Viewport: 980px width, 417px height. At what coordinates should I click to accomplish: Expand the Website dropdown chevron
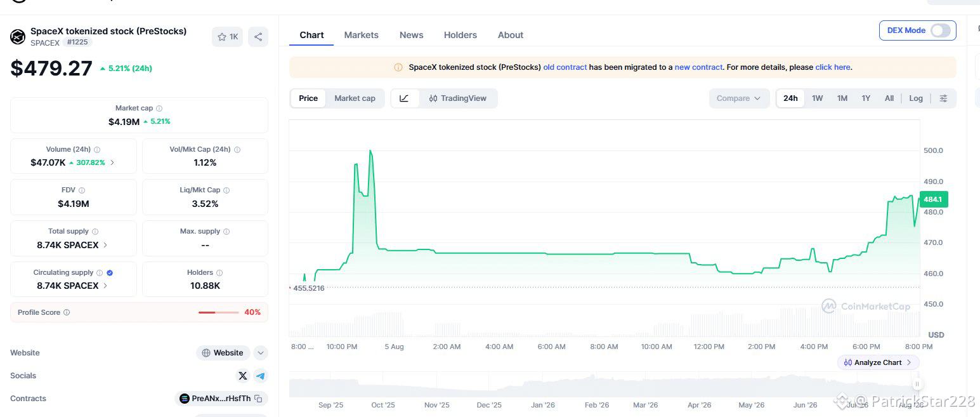[261, 353]
